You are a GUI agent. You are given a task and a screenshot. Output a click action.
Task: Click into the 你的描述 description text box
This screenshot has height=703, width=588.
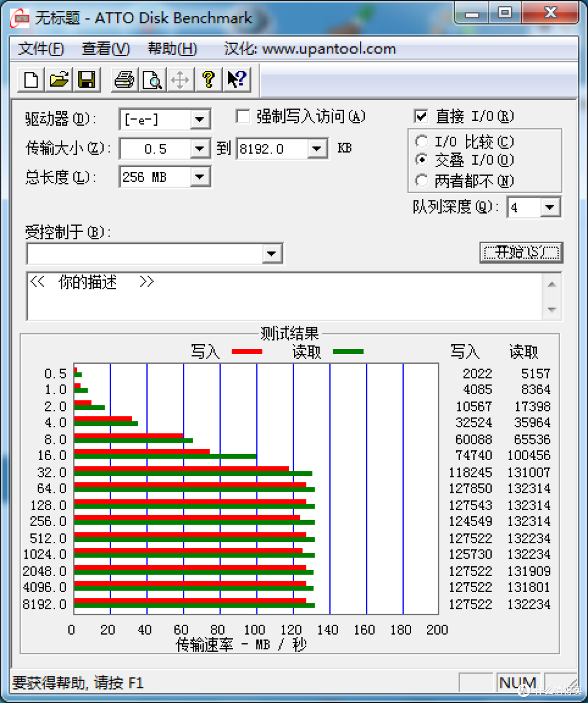pos(284,296)
